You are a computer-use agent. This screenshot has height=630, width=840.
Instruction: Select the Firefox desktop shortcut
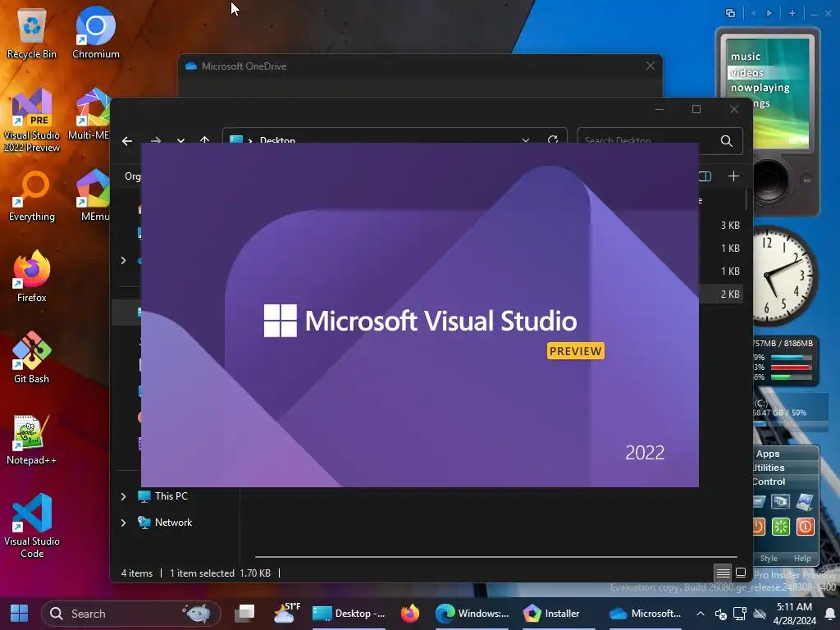(32, 276)
